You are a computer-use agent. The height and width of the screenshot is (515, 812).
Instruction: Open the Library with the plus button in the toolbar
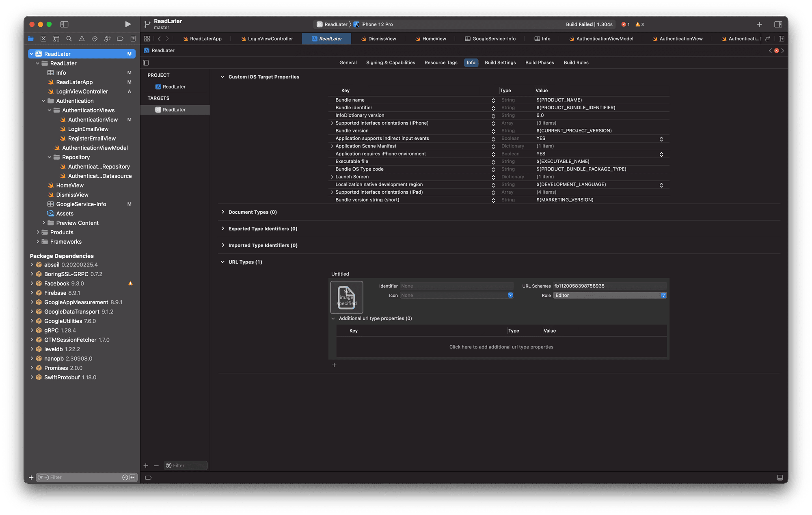(x=759, y=24)
